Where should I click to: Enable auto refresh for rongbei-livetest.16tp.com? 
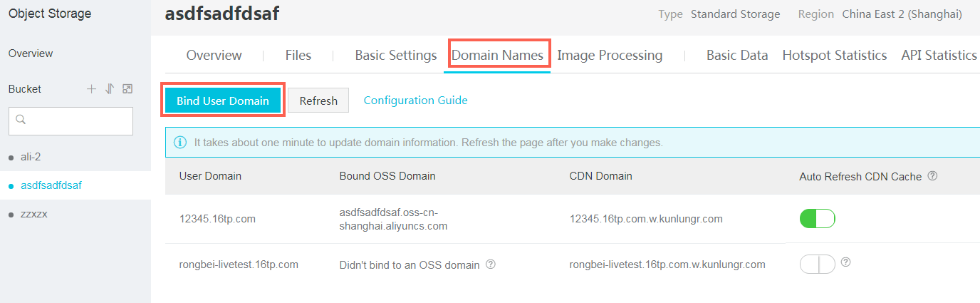point(817,265)
